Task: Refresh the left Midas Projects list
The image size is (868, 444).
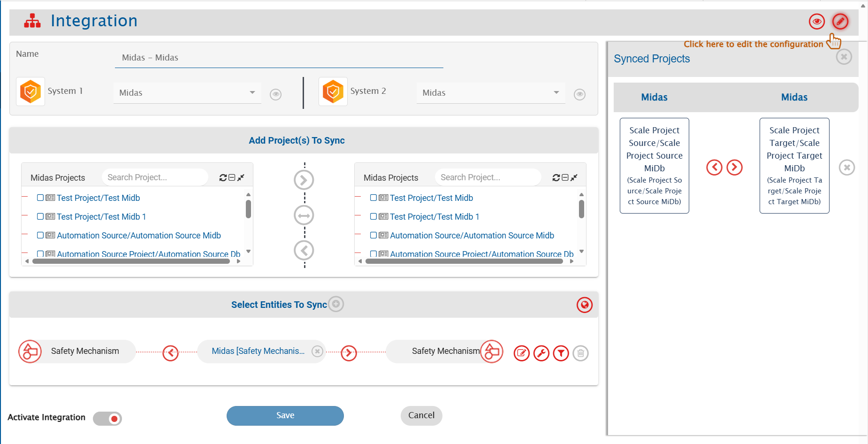Action: (223, 177)
